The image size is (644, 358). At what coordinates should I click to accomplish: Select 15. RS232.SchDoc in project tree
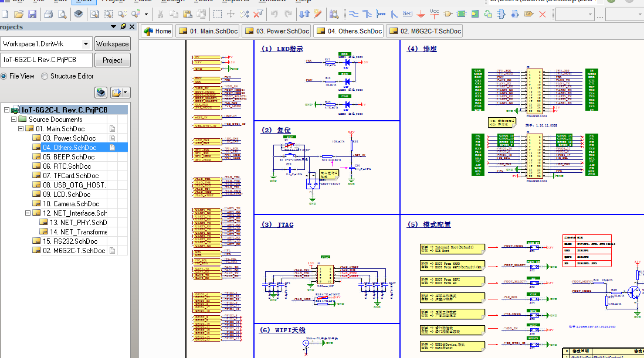point(70,241)
